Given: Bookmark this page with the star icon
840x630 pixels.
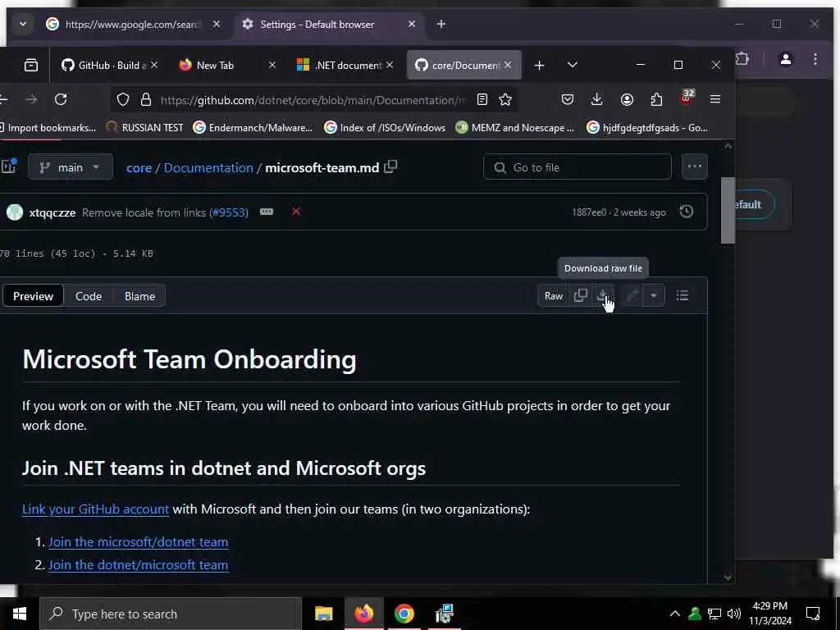Looking at the screenshot, I should click(505, 99).
